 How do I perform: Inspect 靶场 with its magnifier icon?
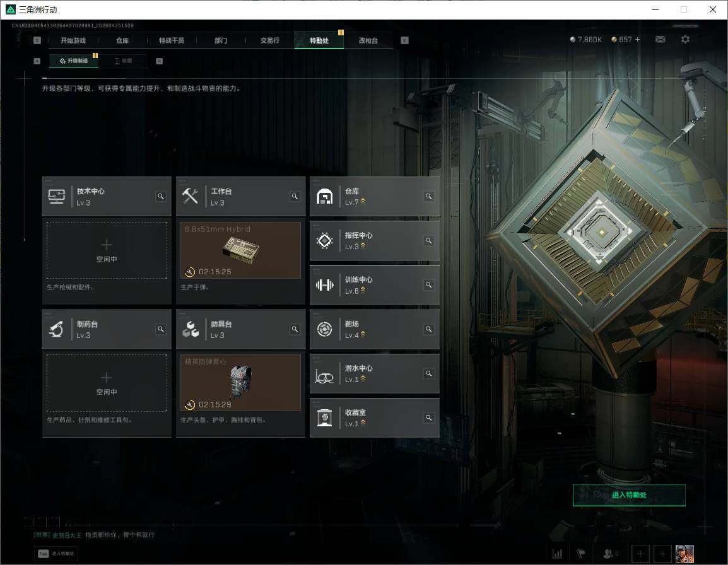pyautogui.click(x=428, y=329)
